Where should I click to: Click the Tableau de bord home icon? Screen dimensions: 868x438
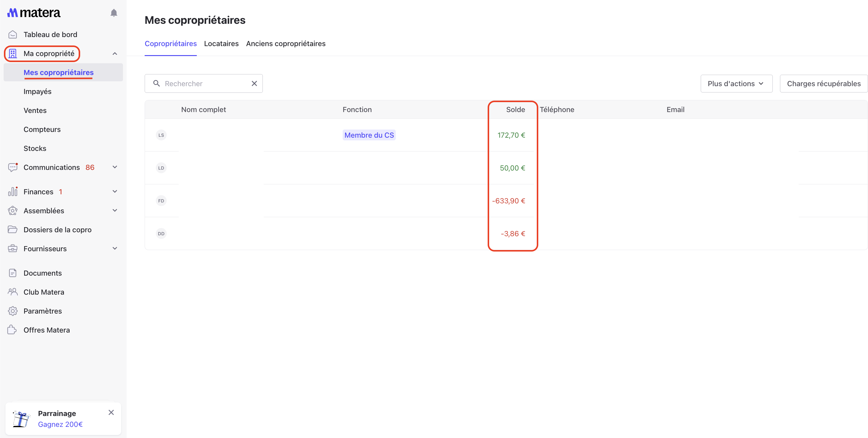click(x=12, y=34)
